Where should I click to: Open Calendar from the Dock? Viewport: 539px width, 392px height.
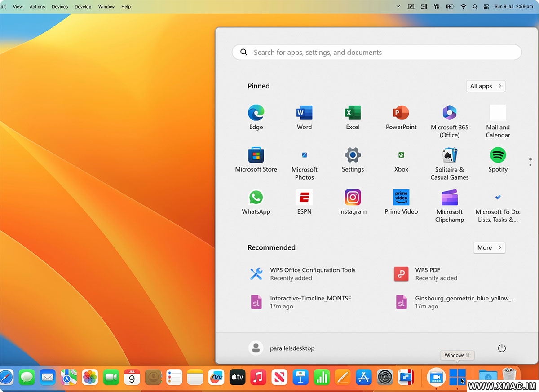(132, 377)
